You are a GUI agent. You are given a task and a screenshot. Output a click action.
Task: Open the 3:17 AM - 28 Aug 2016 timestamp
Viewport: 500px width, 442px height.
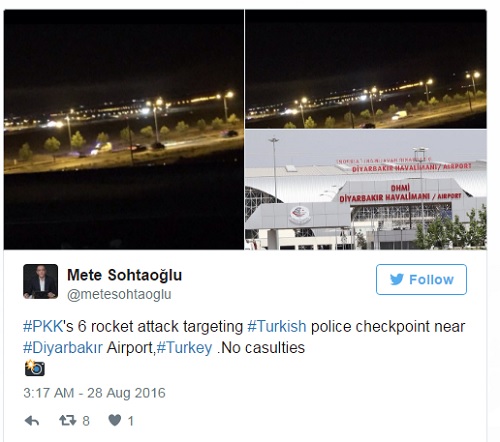click(x=94, y=393)
